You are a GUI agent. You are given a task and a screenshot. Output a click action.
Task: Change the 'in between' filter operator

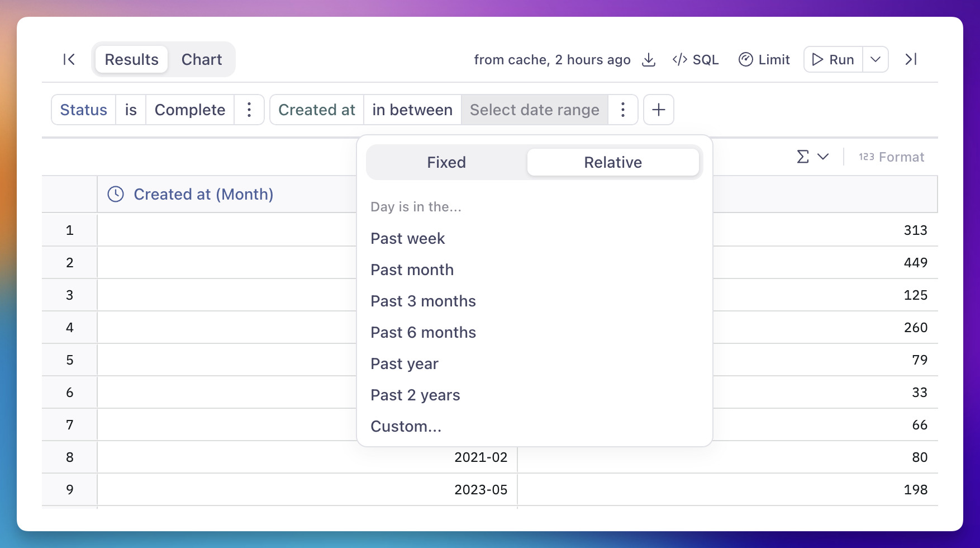412,110
